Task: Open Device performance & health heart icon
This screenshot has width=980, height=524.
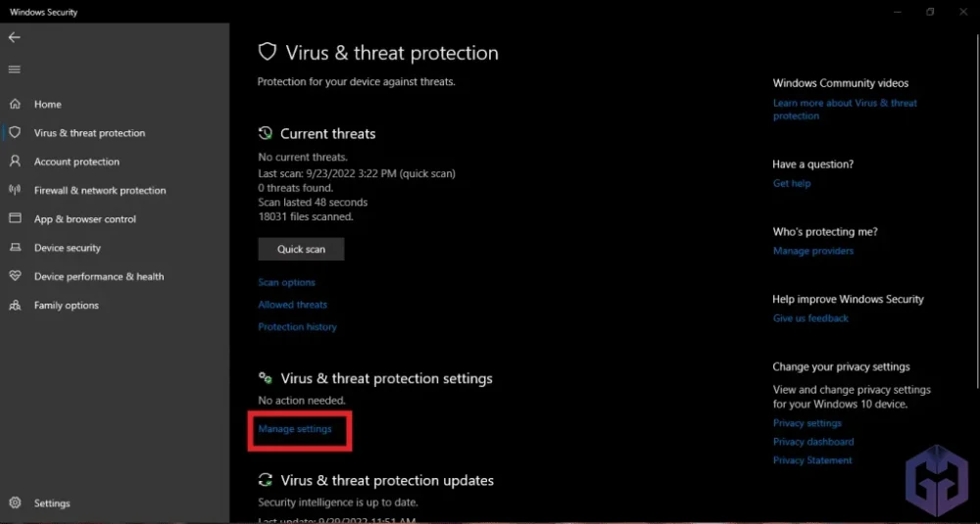Action: 15,276
